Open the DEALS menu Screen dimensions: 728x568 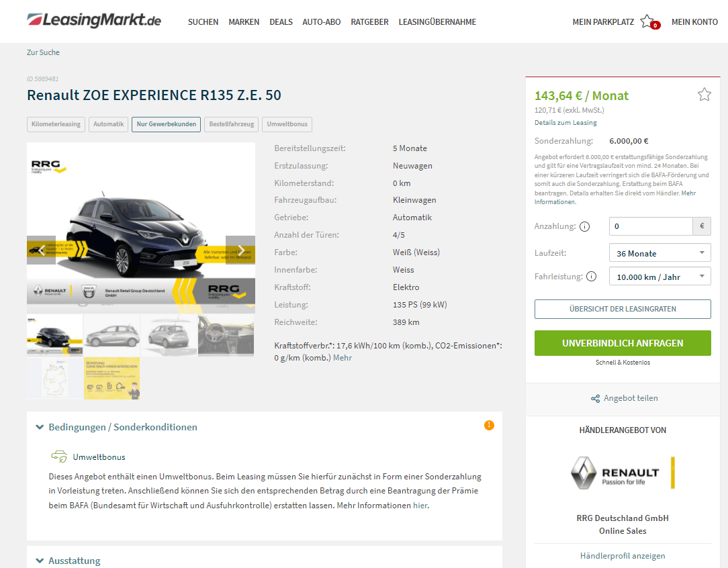(x=281, y=21)
